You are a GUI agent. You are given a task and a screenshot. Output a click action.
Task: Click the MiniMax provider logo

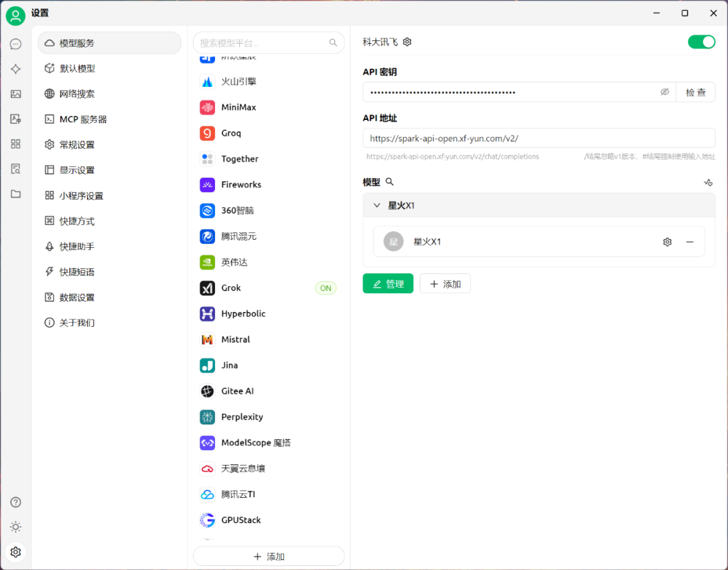pos(207,107)
